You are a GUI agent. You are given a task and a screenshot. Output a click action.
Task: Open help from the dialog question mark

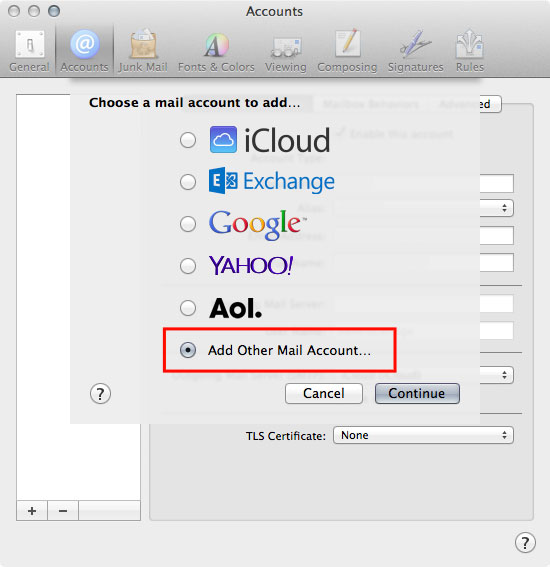coord(100,393)
